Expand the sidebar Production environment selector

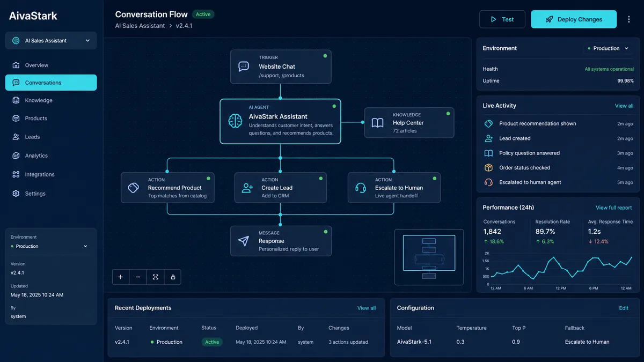point(49,246)
